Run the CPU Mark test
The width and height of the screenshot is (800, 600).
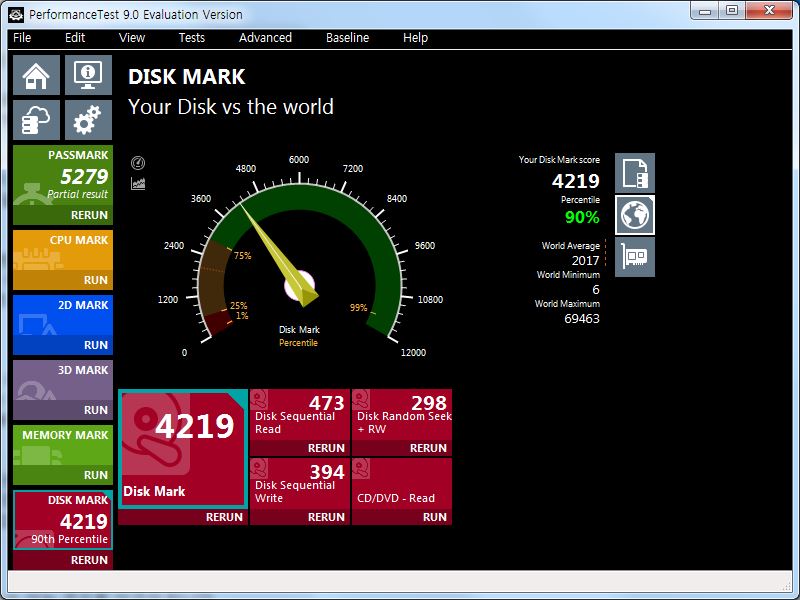pyautogui.click(x=96, y=280)
